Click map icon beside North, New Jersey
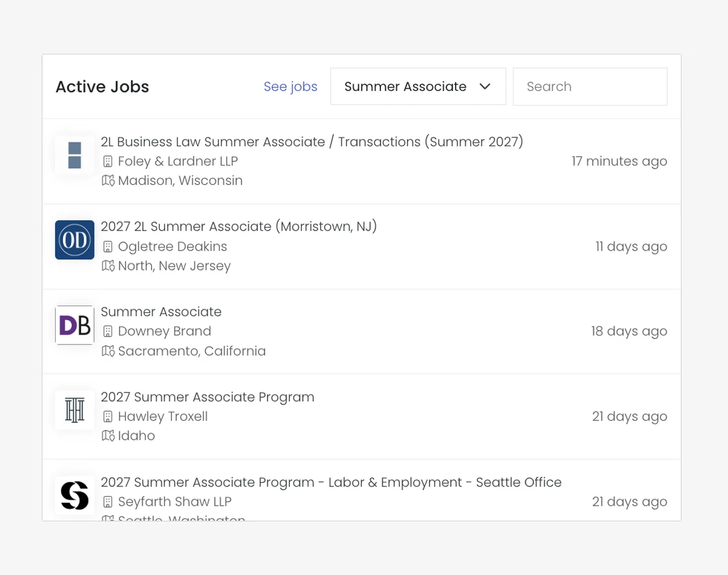 click(108, 266)
